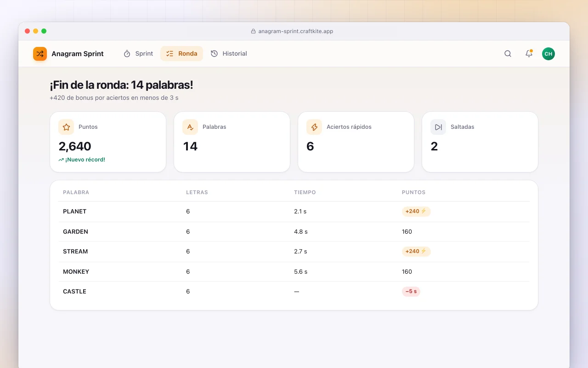Click the 160 points value for MONKEY

pos(407,272)
